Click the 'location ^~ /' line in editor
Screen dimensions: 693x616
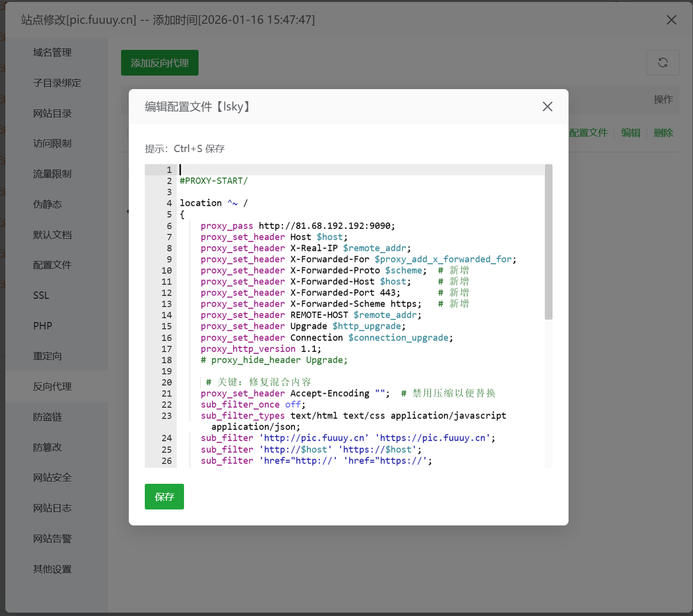pyautogui.click(x=214, y=203)
